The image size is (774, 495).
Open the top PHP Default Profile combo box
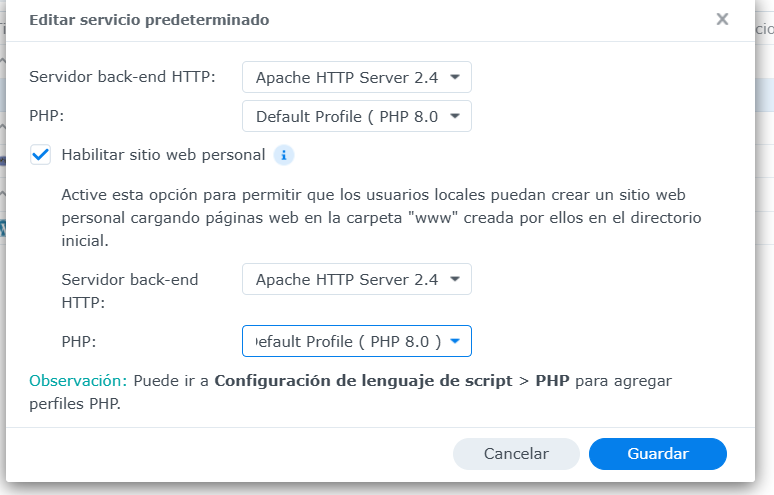click(x=347, y=117)
